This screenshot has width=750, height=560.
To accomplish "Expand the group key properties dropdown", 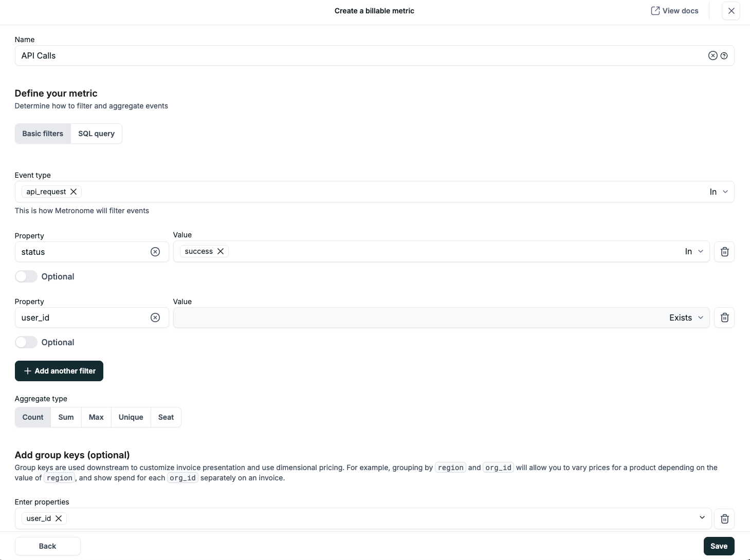I will (x=702, y=518).
